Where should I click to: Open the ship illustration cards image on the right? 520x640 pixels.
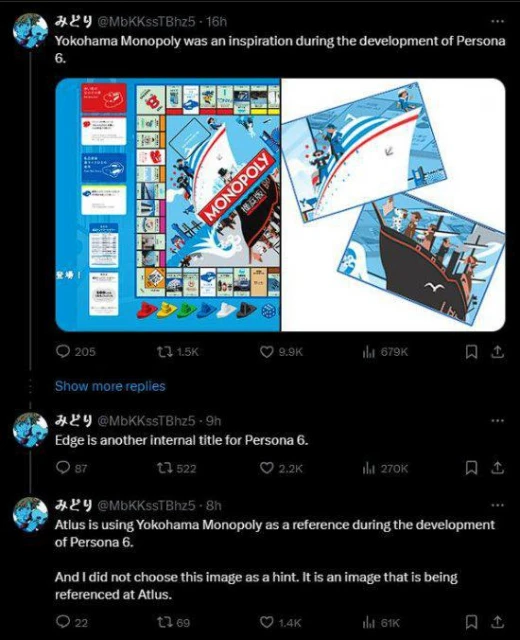coord(393,204)
